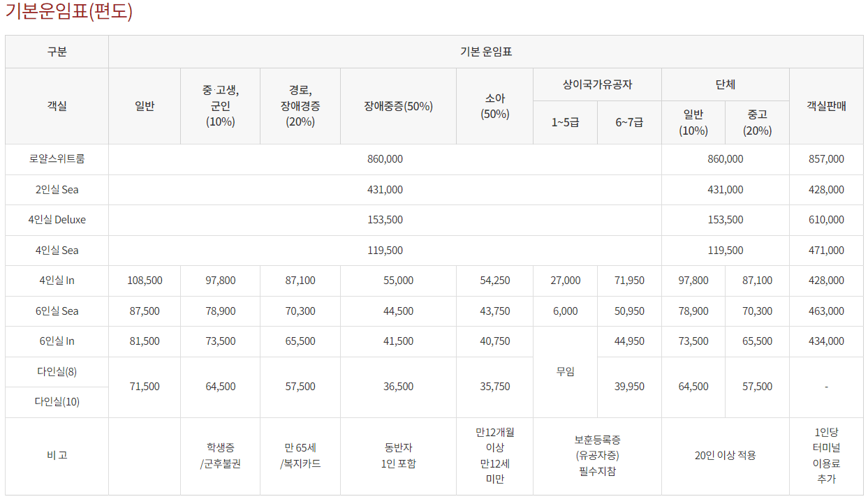Select the 71,950 fare cell
The image size is (868, 499).
[629, 281]
